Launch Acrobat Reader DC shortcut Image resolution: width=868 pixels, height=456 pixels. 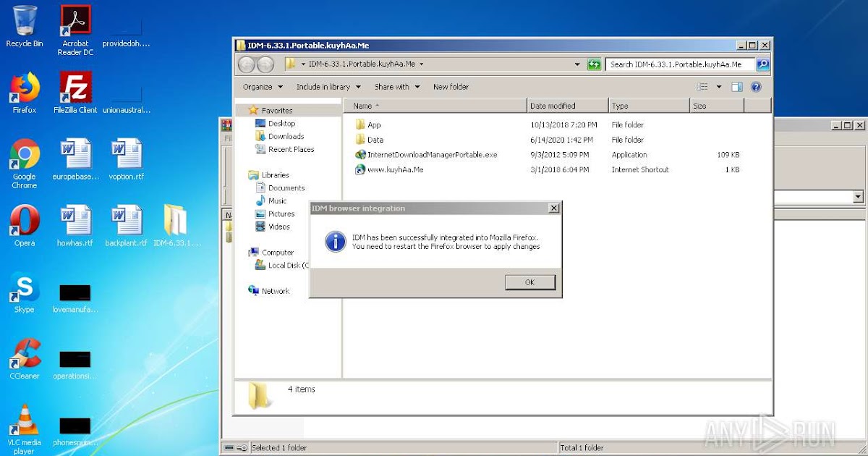75,30
